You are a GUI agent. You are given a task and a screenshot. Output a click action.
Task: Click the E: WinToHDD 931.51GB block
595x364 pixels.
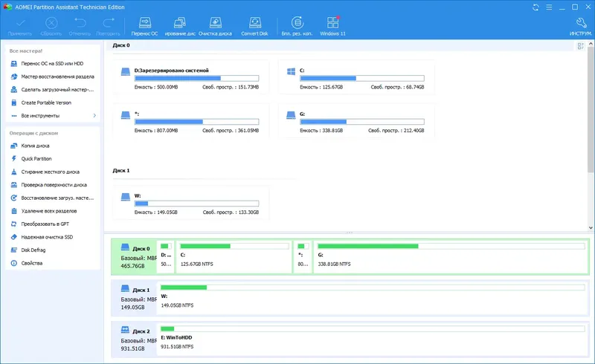coord(373,339)
